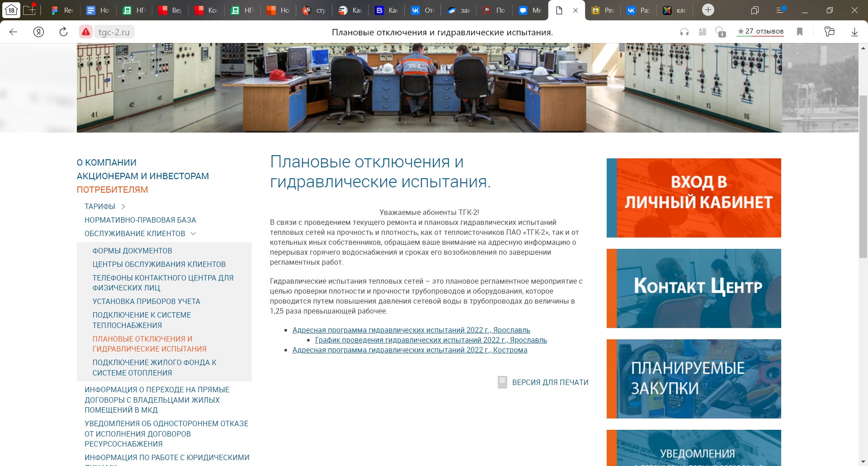Viewport: 868px width, 466px height.
Task: Go back with the left arrow
Action: (14, 32)
